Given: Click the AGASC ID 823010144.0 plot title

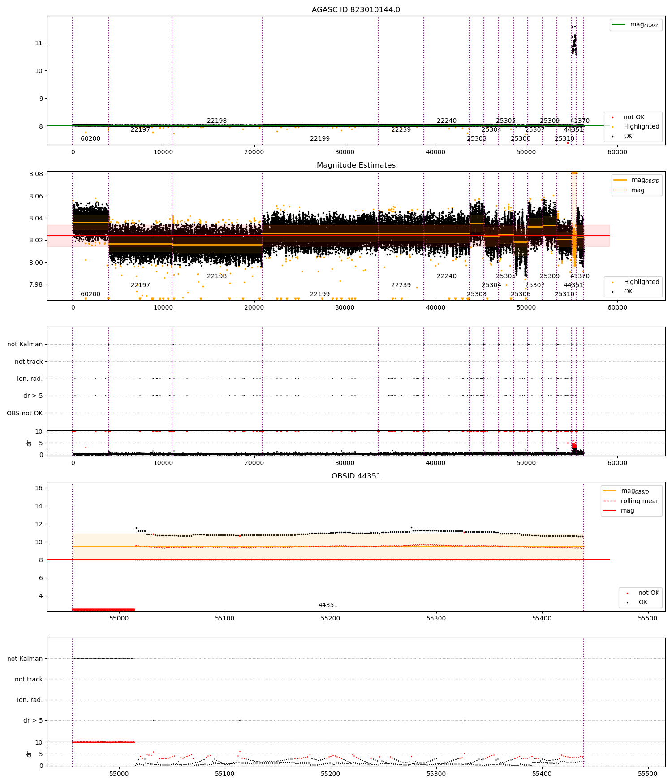Looking at the screenshot, I should tap(356, 9).
